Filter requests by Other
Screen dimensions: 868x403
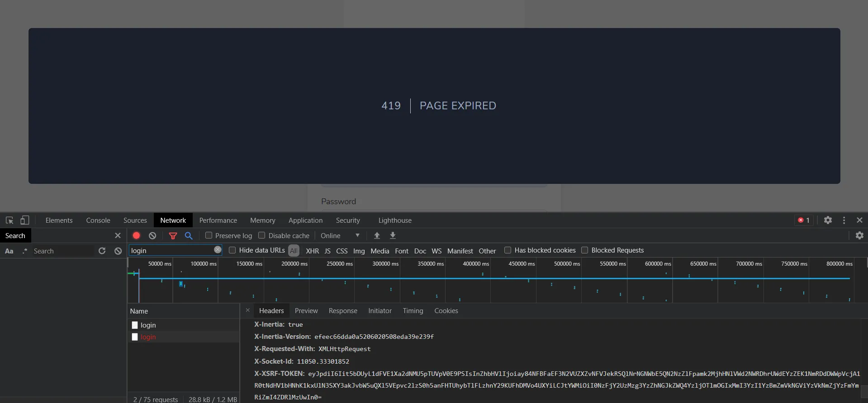pos(488,251)
